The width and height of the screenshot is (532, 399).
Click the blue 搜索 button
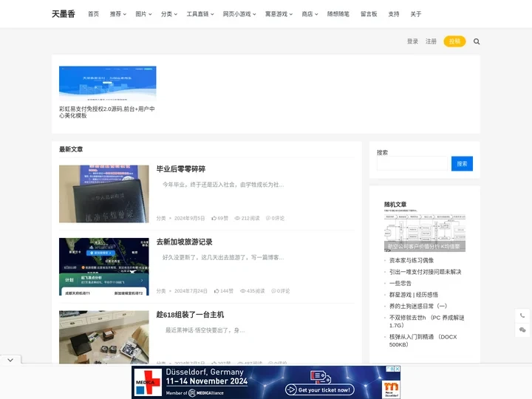click(x=462, y=163)
